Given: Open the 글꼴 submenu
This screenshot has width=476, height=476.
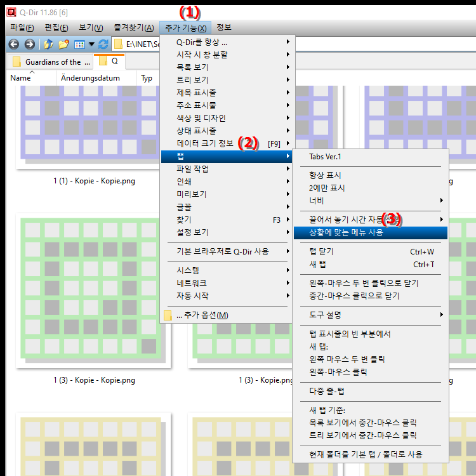Looking at the screenshot, I should click(x=227, y=208).
